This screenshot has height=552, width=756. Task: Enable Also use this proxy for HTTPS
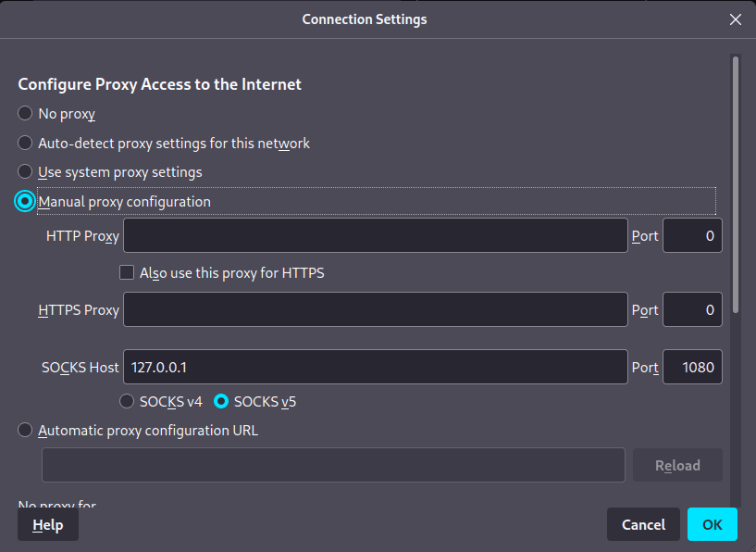(127, 272)
